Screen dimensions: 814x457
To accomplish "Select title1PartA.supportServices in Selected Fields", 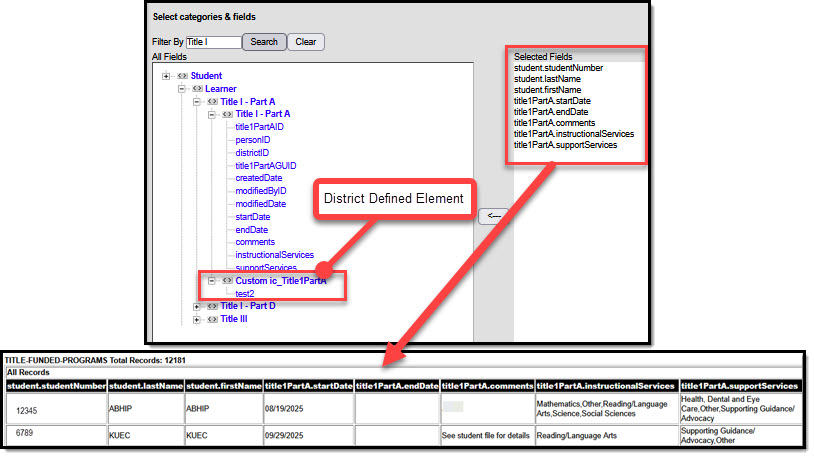I will [x=566, y=145].
